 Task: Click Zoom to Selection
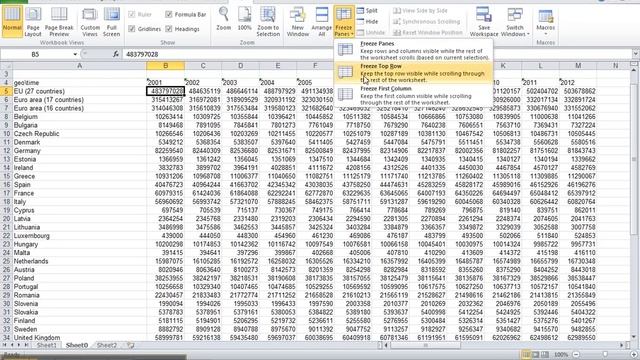coord(268,22)
